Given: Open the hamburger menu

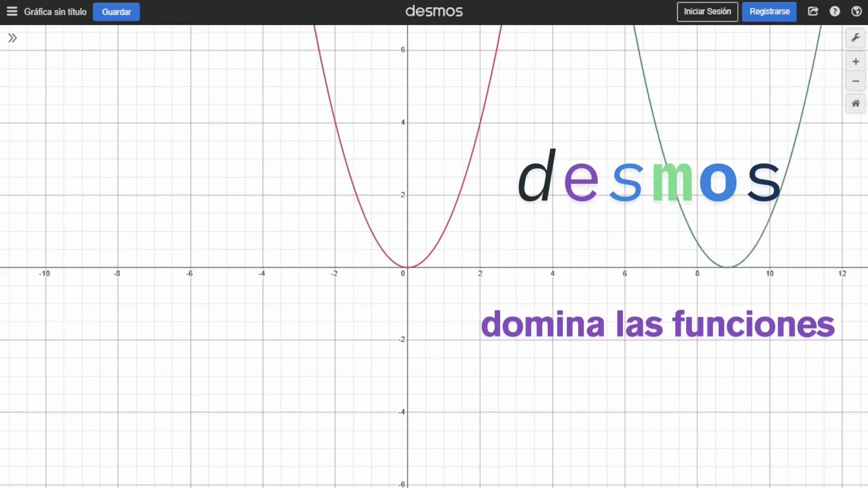Looking at the screenshot, I should pyautogui.click(x=12, y=12).
